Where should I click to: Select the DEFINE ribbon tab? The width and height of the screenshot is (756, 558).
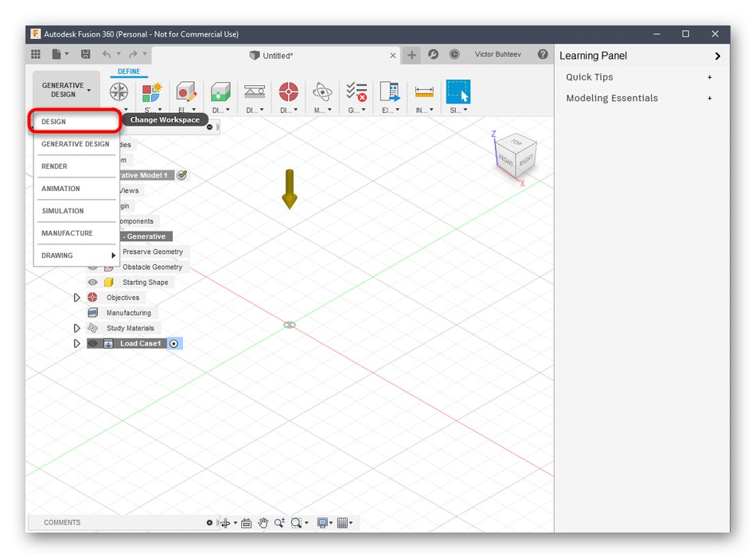[x=129, y=72]
